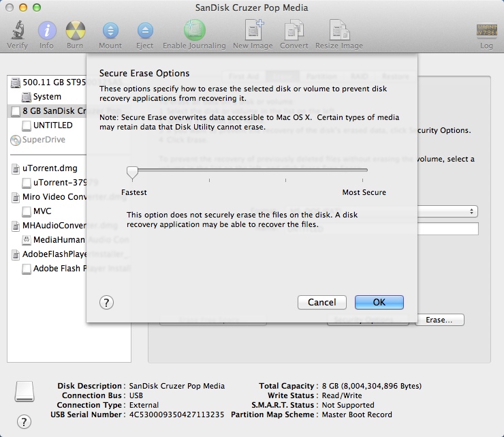
Task: Confirm Secure Erase Options with OK
Action: coord(379,302)
